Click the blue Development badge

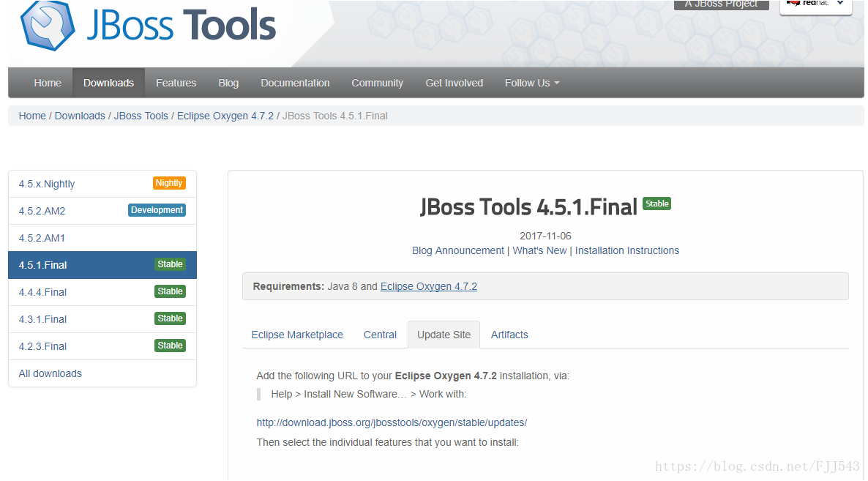click(157, 210)
